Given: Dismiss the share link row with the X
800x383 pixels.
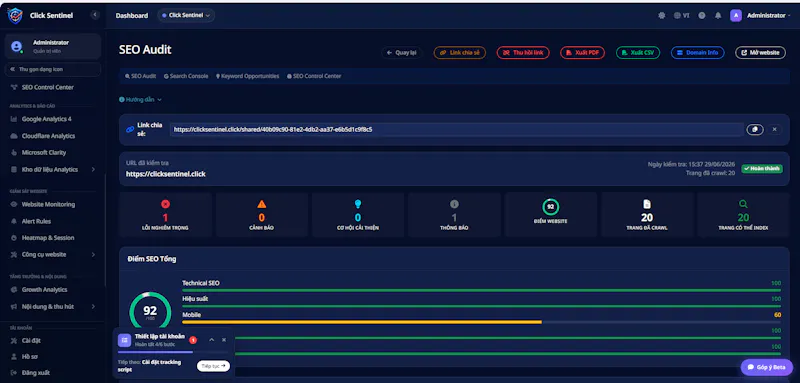Looking at the screenshot, I should [774, 130].
